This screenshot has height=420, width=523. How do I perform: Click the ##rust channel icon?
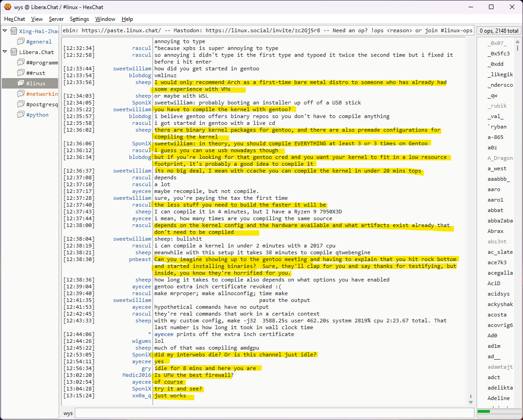[x=21, y=73]
